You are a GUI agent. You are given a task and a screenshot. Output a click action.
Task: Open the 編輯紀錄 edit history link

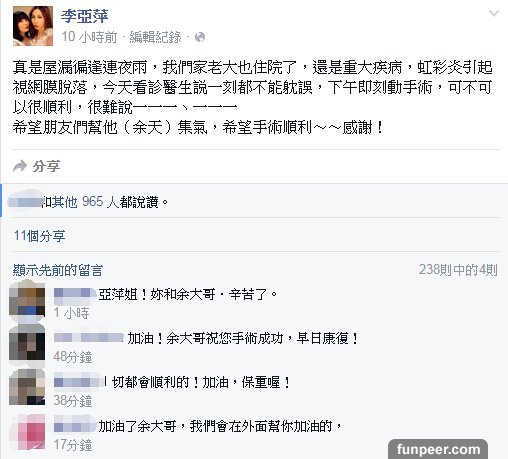155,37
